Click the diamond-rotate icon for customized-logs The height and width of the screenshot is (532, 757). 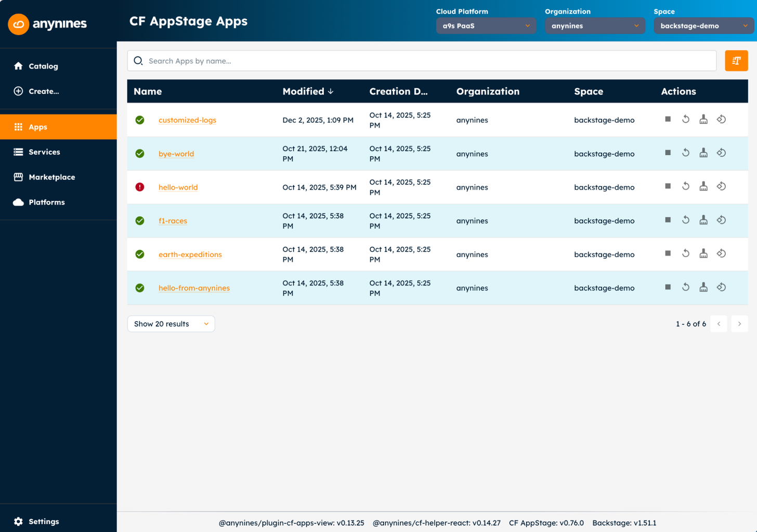pos(721,119)
